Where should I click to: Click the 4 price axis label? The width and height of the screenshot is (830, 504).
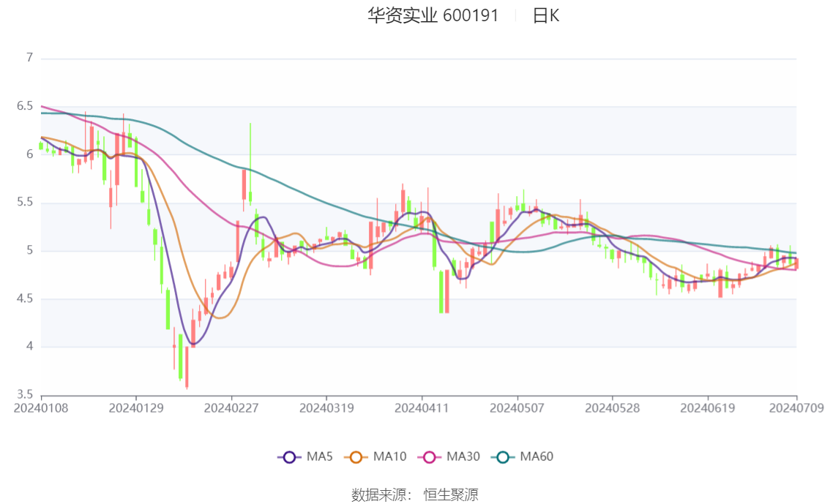click(29, 347)
